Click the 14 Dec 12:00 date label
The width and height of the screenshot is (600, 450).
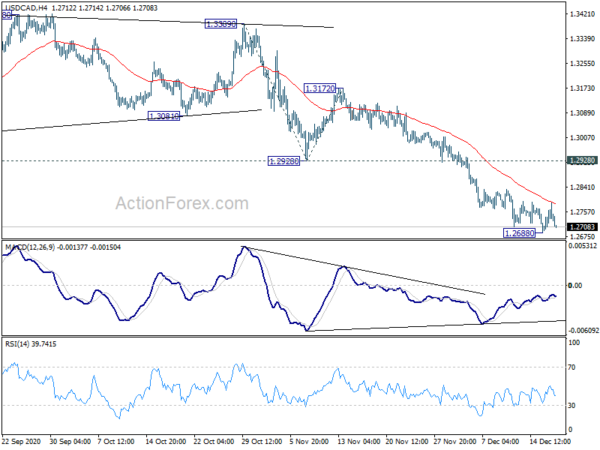pyautogui.click(x=550, y=442)
